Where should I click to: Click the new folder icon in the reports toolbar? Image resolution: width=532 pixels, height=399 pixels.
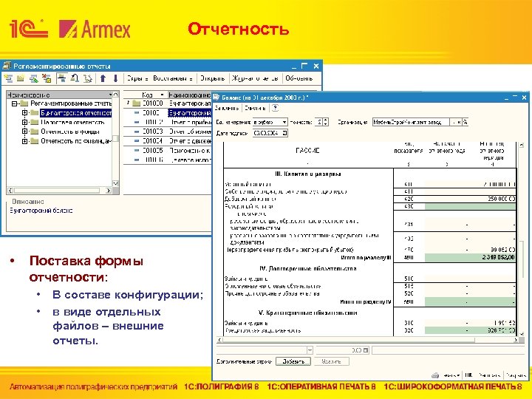(21, 78)
